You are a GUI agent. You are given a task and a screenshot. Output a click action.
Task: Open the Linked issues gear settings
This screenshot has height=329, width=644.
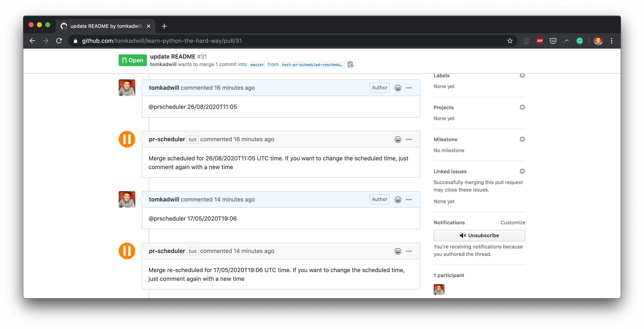(522, 171)
